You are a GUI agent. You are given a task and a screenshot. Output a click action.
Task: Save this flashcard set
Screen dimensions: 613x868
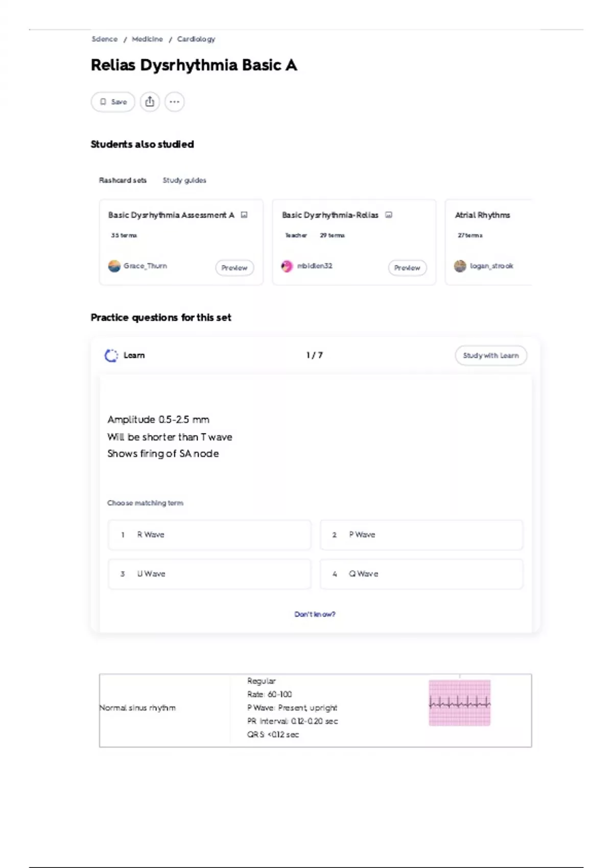click(113, 102)
